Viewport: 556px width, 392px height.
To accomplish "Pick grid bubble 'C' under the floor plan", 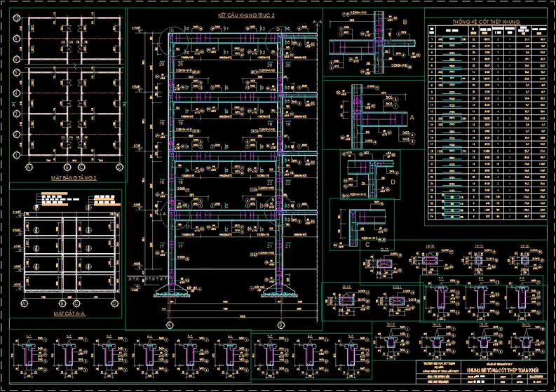I will (x=81, y=167).
